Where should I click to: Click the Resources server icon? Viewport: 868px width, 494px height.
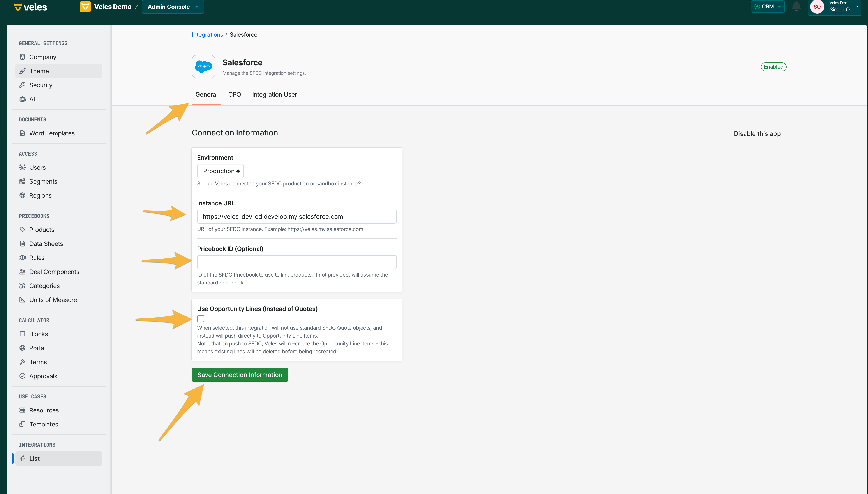22,410
